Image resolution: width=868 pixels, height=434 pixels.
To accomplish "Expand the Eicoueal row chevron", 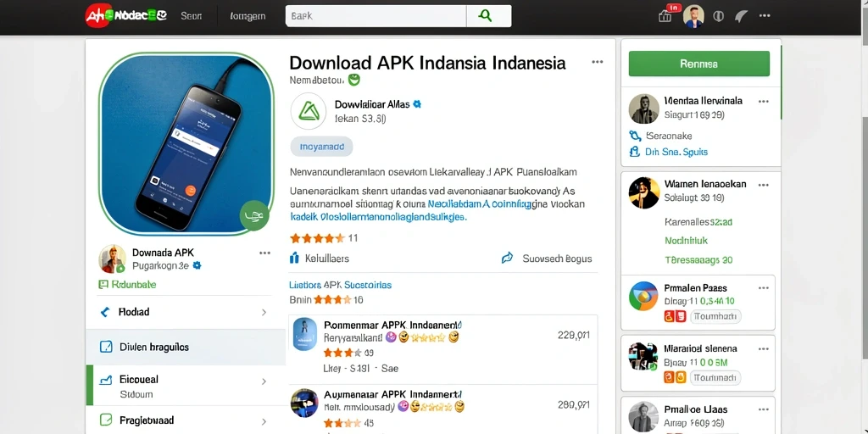I will click(264, 381).
